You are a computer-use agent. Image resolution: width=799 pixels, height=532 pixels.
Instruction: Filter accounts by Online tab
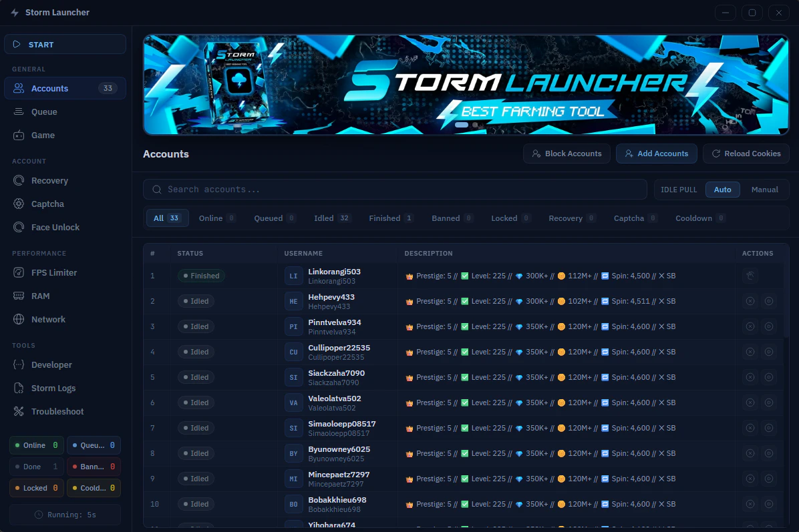(x=217, y=218)
